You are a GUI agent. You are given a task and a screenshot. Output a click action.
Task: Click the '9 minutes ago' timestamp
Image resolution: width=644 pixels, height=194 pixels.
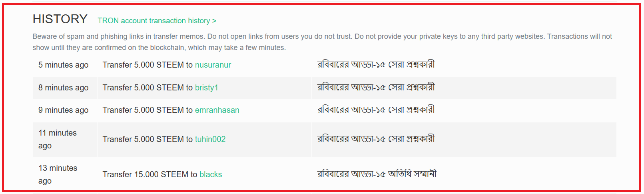(x=64, y=110)
